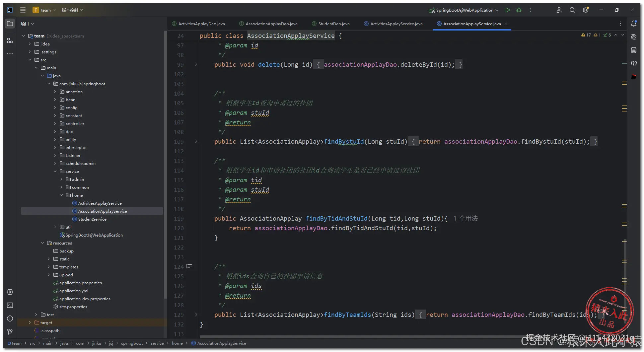Viewport: 644px width, 352px height.
Task: Open the 项目 view dropdown
Action: [27, 24]
